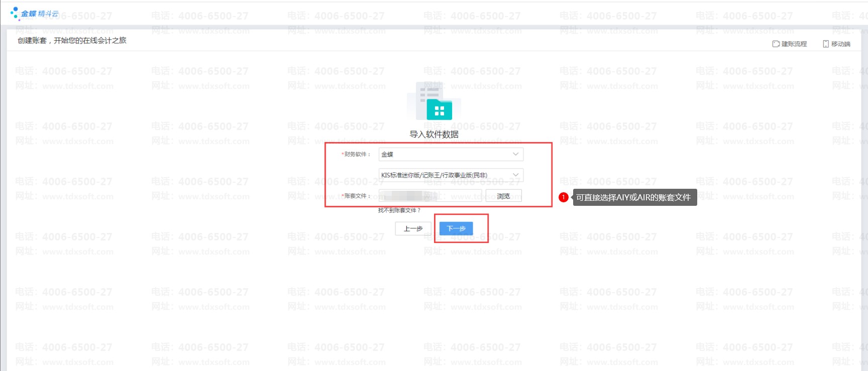Click the AIY或AIR tooltip hint box

[x=633, y=197]
